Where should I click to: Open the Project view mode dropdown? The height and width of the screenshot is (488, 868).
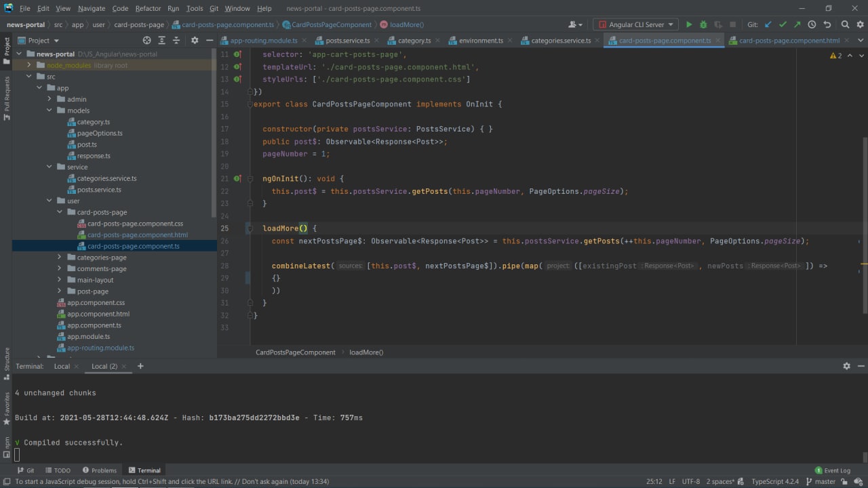[x=39, y=40]
